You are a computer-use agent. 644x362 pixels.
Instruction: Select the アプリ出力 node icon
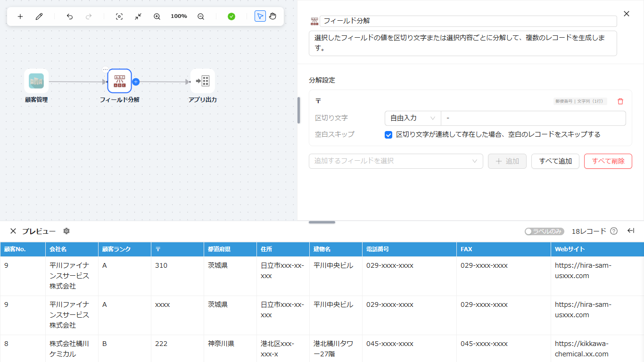[203, 81]
